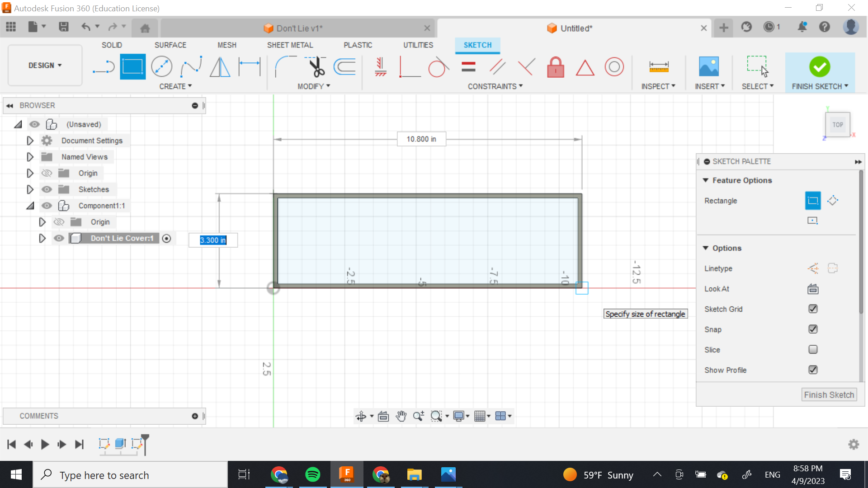Click the Look At icon
This screenshot has height=488, width=868.
tap(812, 289)
